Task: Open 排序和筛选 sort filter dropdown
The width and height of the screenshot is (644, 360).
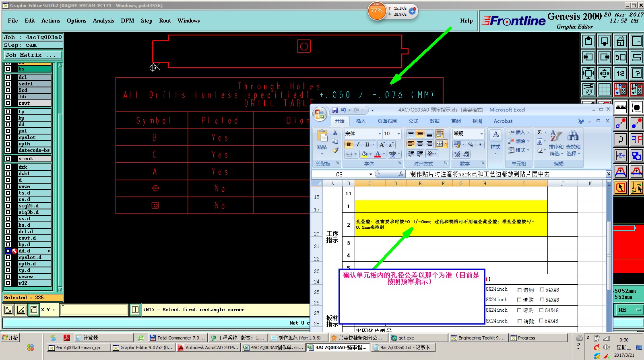Action: tap(556, 143)
